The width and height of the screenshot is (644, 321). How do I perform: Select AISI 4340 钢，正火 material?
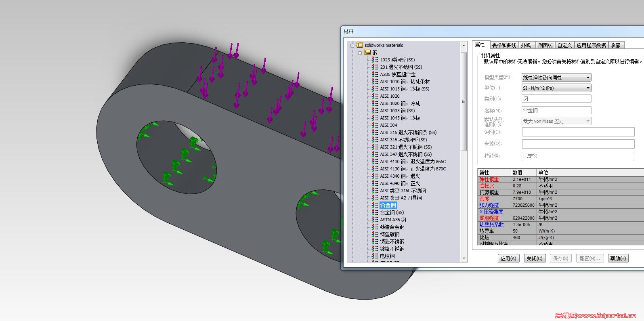click(x=400, y=183)
